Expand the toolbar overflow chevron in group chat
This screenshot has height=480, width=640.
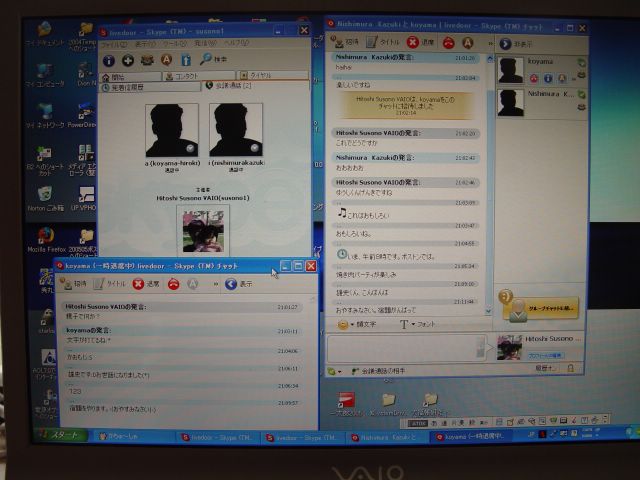pos(490,43)
